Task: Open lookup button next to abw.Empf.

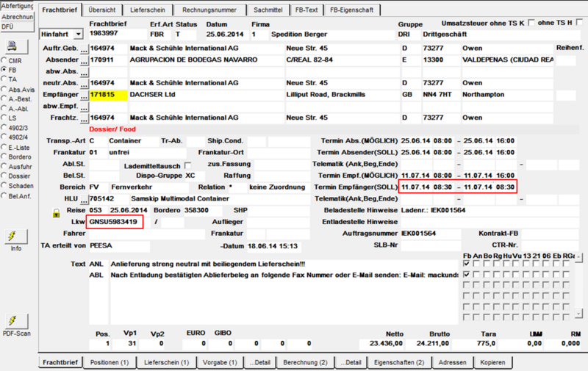Action: point(84,107)
